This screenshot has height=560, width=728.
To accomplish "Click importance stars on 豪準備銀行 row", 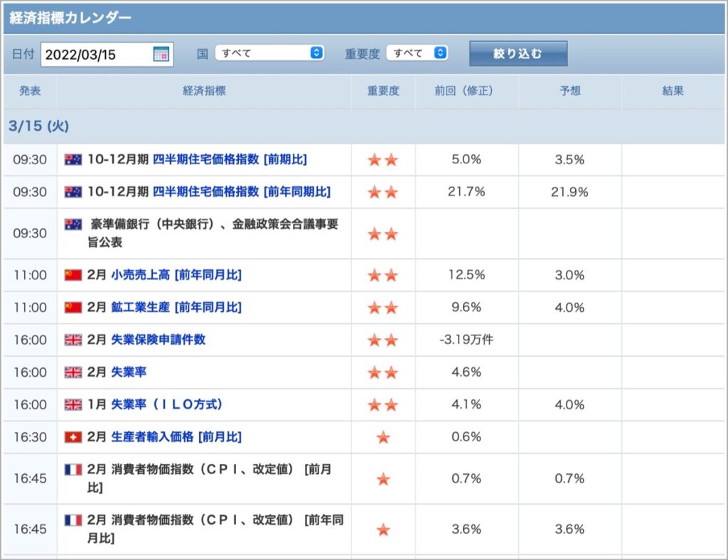I will click(x=383, y=234).
